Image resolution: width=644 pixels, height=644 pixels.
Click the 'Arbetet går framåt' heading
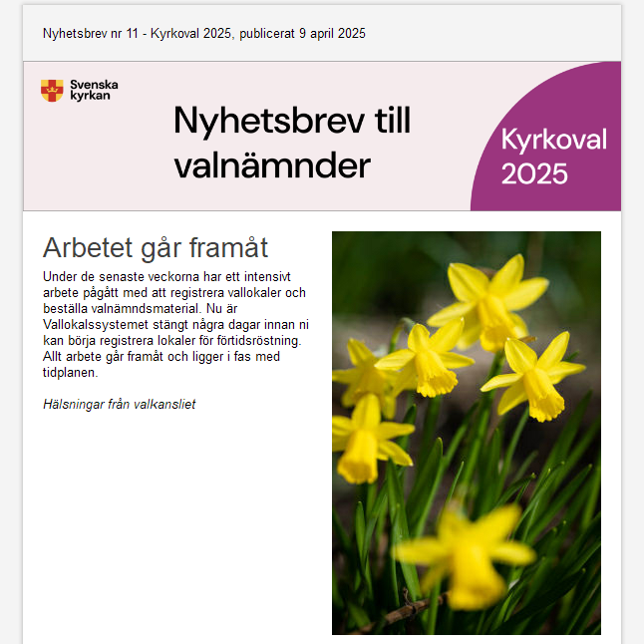[x=156, y=247]
